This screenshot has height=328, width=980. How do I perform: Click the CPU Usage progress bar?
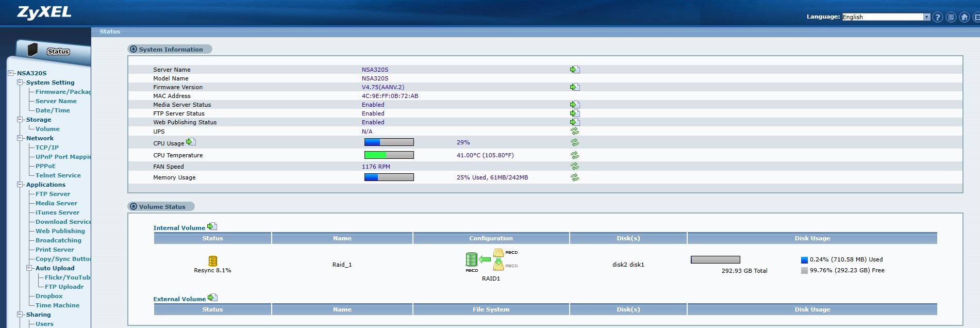[x=389, y=142]
